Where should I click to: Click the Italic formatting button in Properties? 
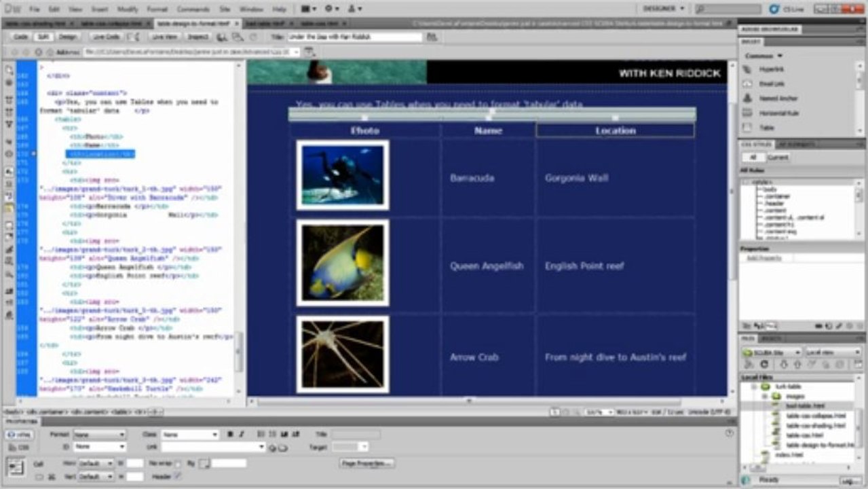pyautogui.click(x=242, y=434)
